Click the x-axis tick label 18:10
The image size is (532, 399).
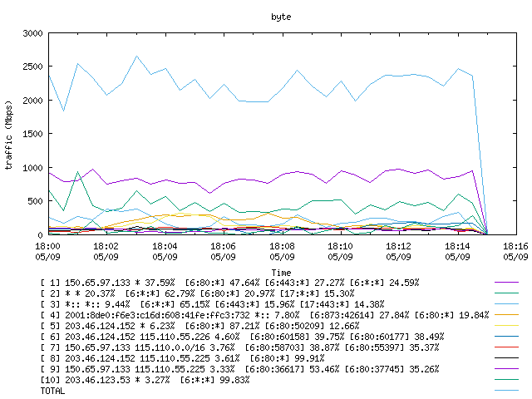point(340,246)
